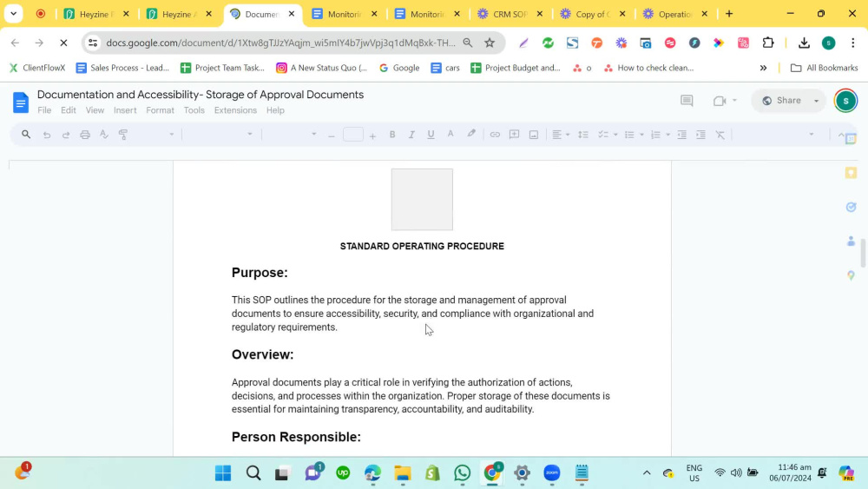This screenshot has width=868, height=489.
Task: Open the Google account avatar
Action: pyautogui.click(x=845, y=101)
